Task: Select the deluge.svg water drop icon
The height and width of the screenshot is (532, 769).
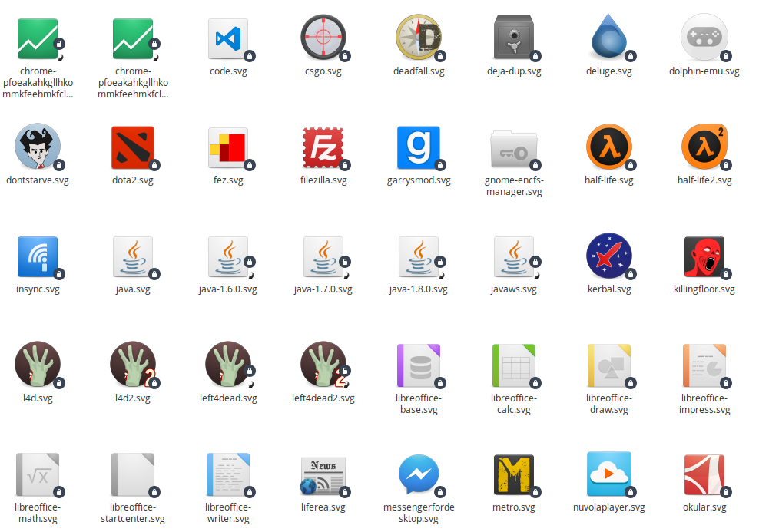Action: coord(608,36)
